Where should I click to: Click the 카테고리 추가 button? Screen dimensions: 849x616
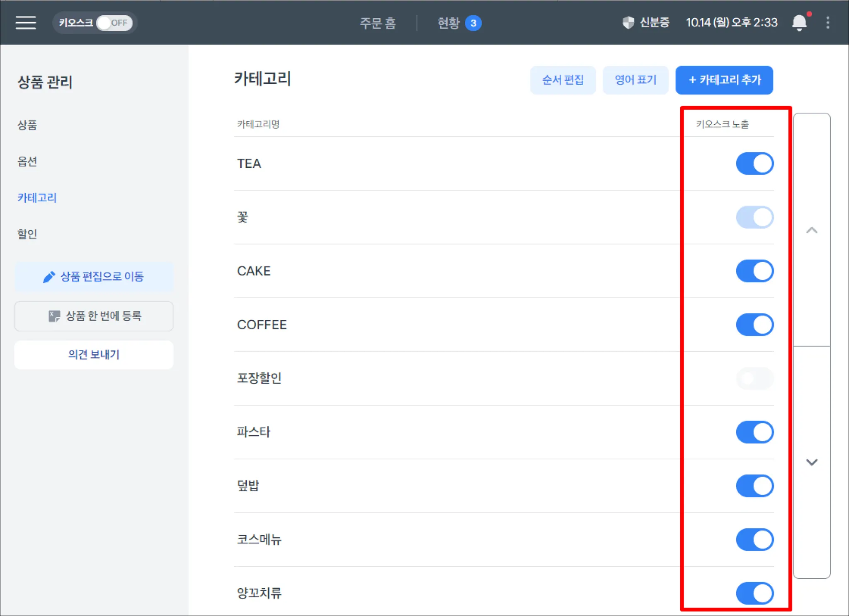[724, 80]
